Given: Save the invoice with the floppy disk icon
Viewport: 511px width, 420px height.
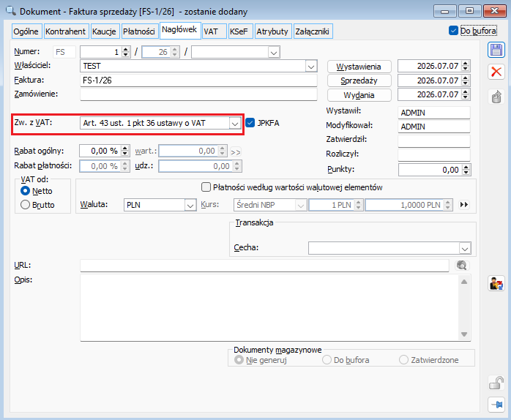Looking at the screenshot, I should 496,50.
